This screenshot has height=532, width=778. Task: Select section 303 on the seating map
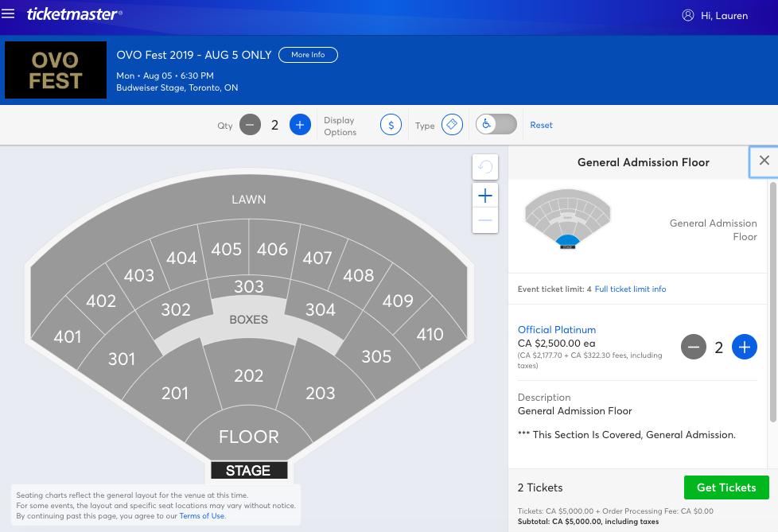pyautogui.click(x=248, y=286)
